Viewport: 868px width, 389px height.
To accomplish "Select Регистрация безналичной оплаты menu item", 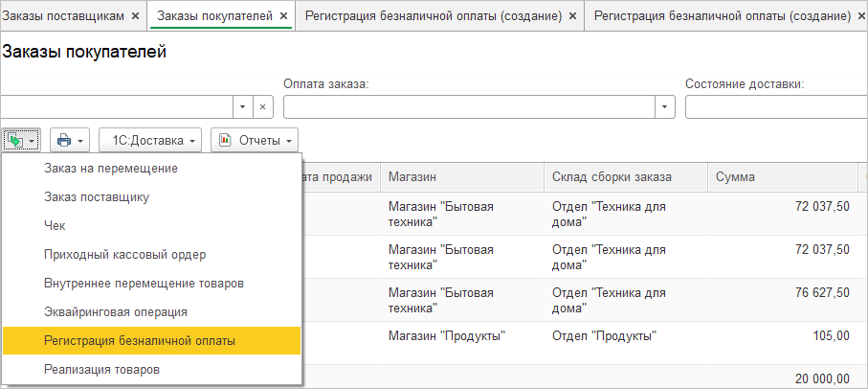I will (x=140, y=340).
